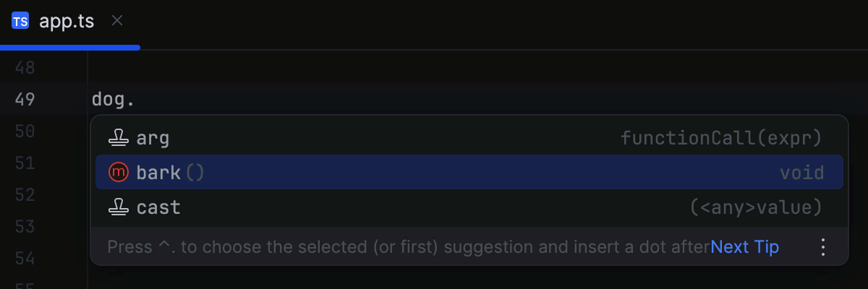
Task: Pick the cast postfix suggestion
Action: pyautogui.click(x=158, y=208)
